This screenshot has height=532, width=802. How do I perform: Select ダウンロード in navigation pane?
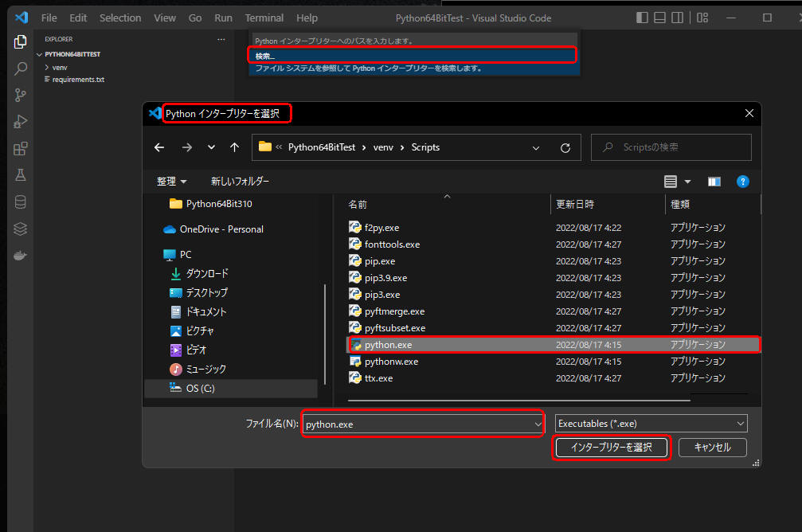pos(199,274)
